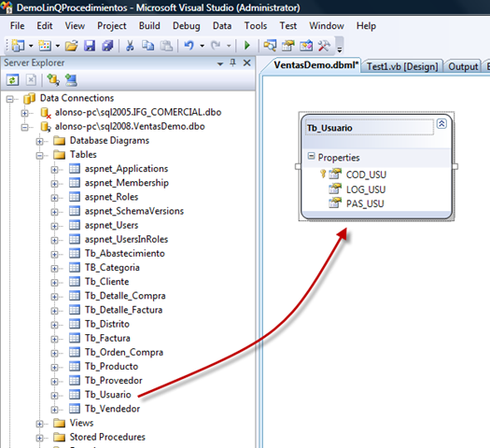Collapse the VentasDemo.dbo connection node
490x448 pixels.
(x=24, y=127)
